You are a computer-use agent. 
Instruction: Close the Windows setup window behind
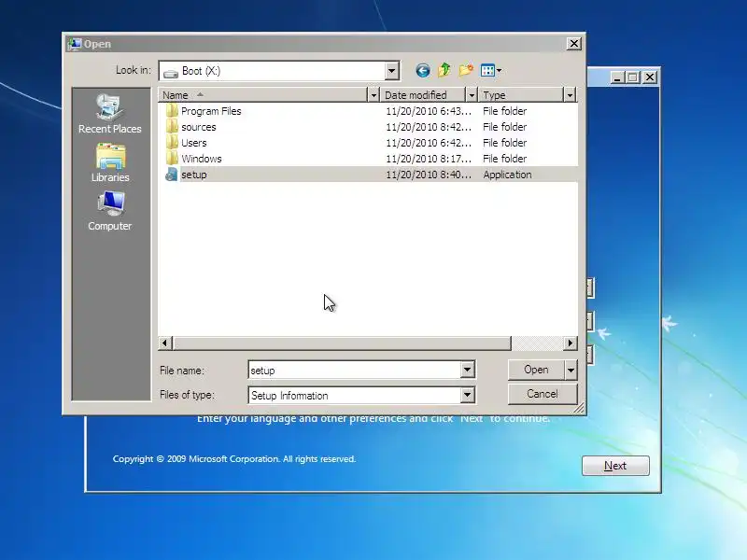(x=650, y=77)
